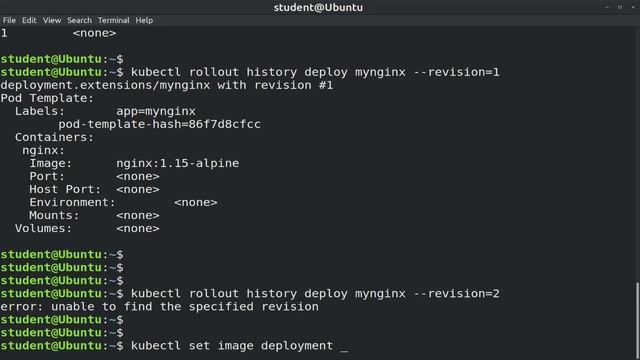Click 'pod-template-hash=86f7d8cfcc' text
This screenshot has height=360, width=640.
[x=160, y=124]
